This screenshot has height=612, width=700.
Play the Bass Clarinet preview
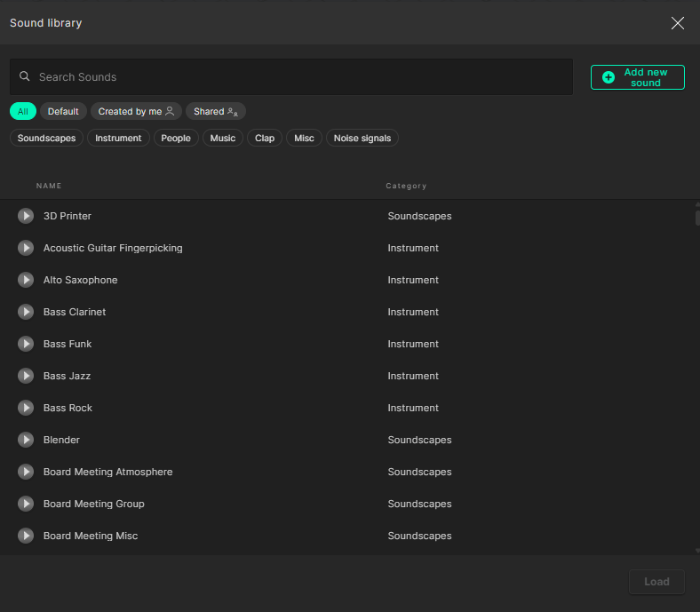pos(26,312)
